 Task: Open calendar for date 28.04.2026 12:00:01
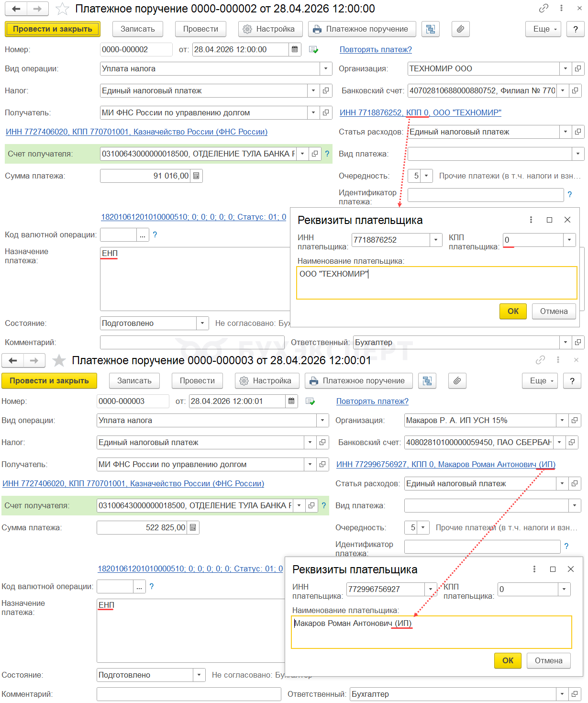pyautogui.click(x=291, y=401)
